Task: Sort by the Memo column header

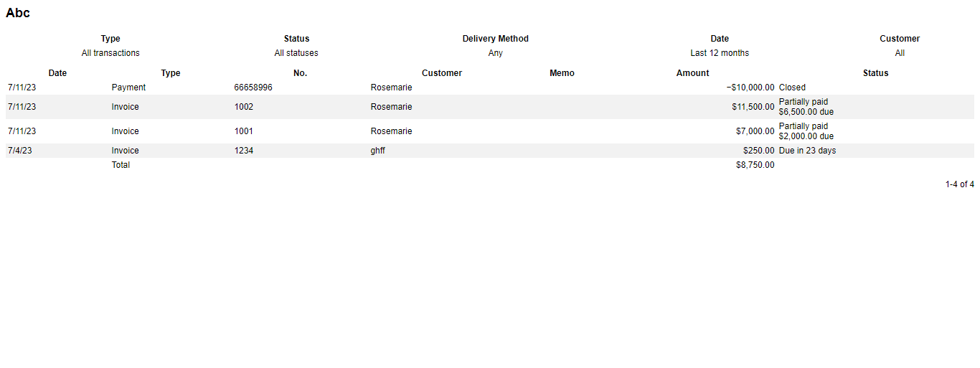Action: 562,73
